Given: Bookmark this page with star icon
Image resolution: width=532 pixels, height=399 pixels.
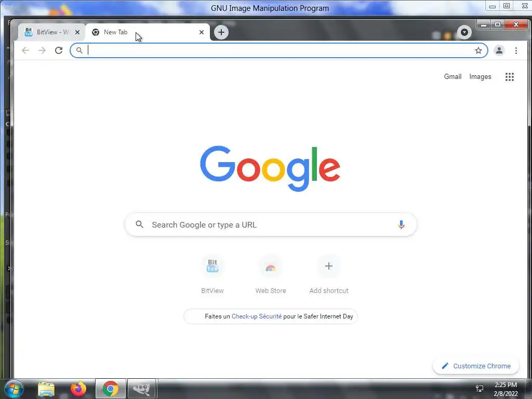Looking at the screenshot, I should click(478, 50).
